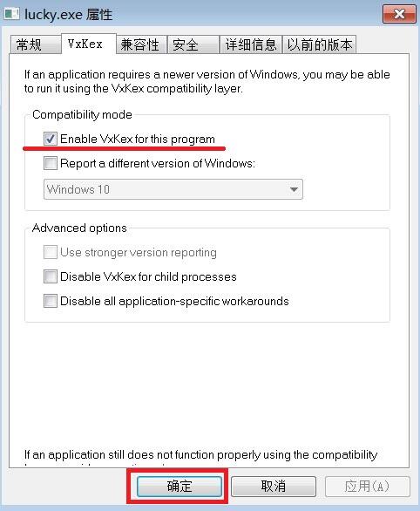420x511 pixels.
Task: Switch to the 详细信息 tab
Action: click(x=250, y=44)
